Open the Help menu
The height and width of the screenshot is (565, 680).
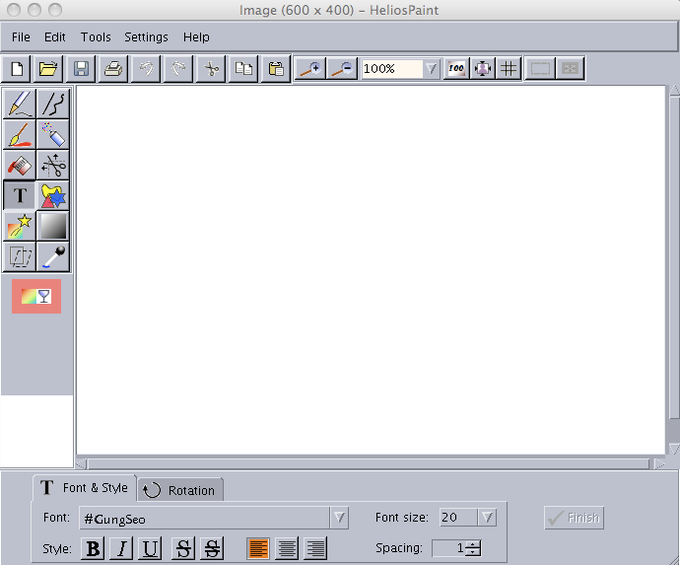click(x=196, y=37)
